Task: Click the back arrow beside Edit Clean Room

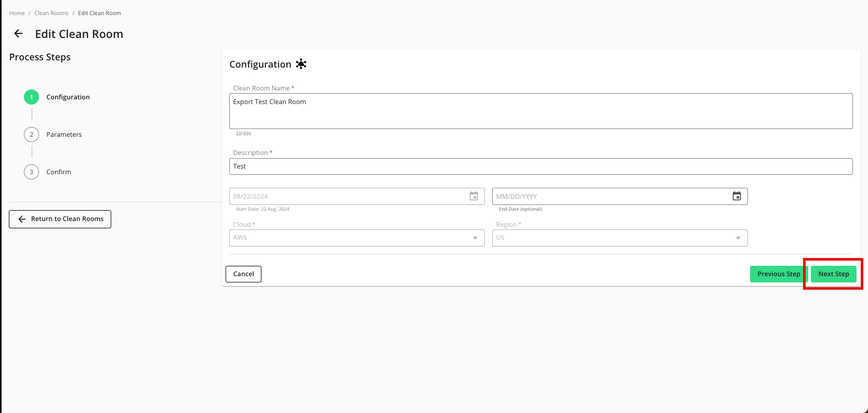Action: [19, 34]
